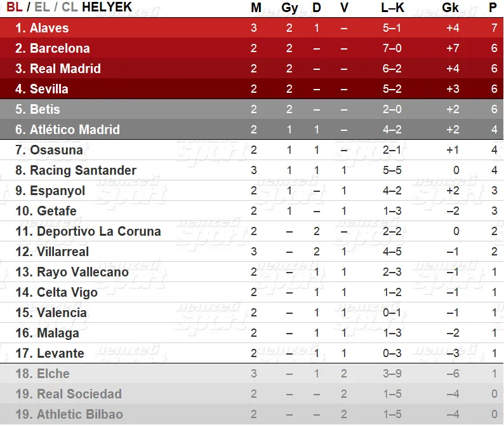The height and width of the screenshot is (427, 504).
Task: Select the Gy column header
Action: pos(289,8)
